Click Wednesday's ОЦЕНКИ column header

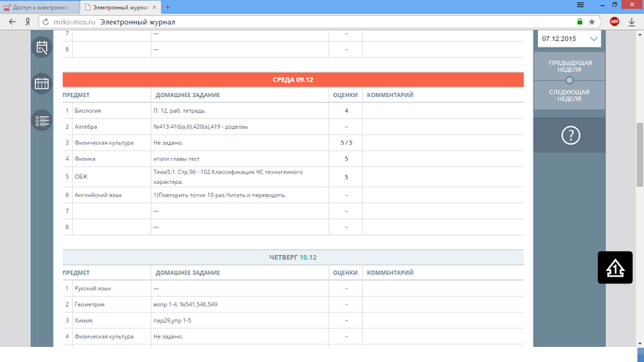(x=345, y=94)
